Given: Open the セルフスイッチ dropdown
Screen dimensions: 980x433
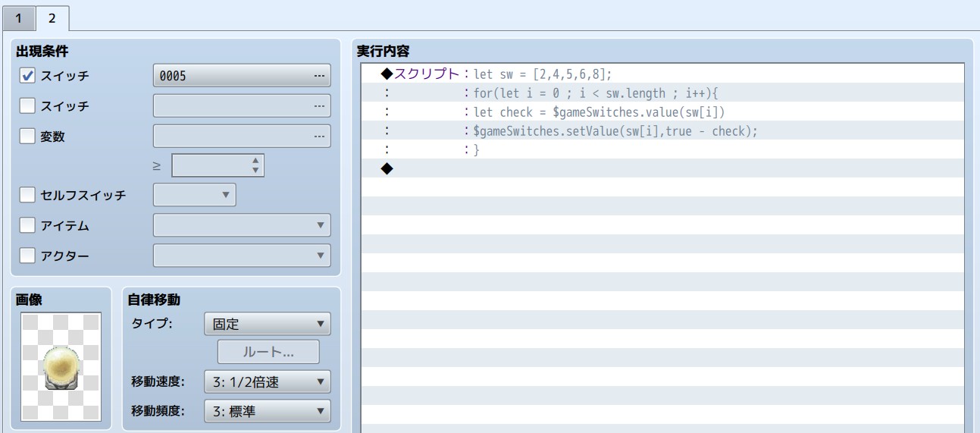Looking at the screenshot, I should [195, 195].
